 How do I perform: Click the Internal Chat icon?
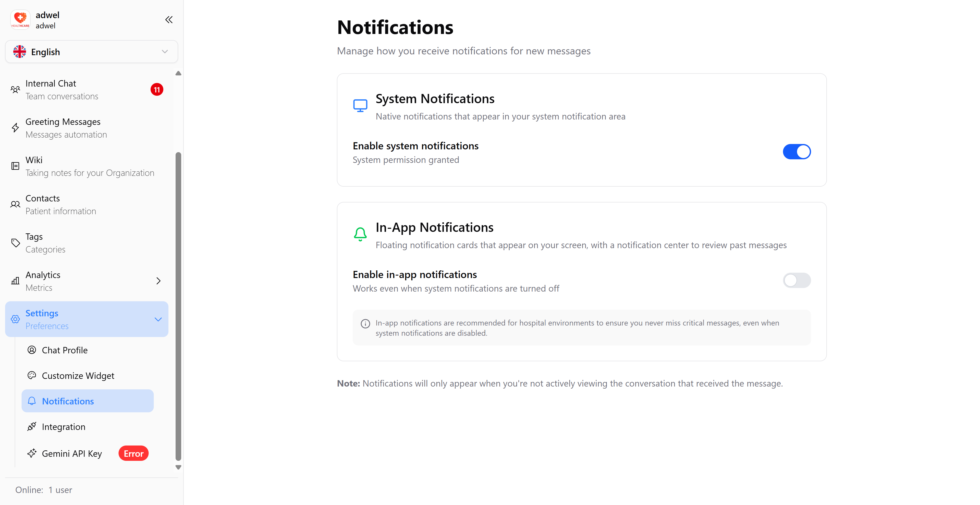[15, 89]
